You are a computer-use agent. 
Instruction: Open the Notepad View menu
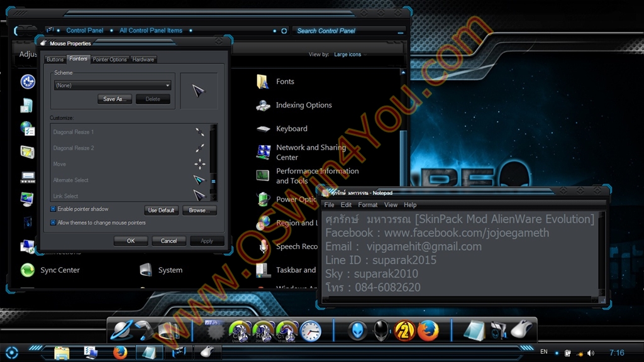coord(391,205)
